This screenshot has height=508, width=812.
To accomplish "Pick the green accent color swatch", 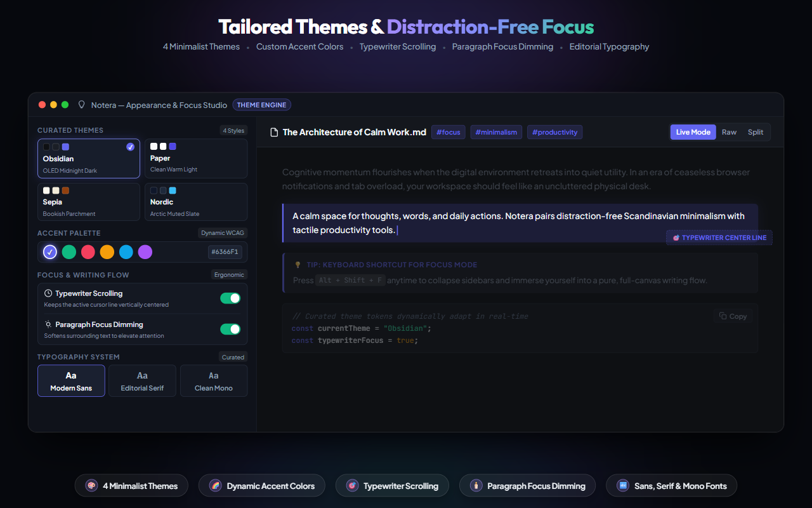I will point(69,252).
